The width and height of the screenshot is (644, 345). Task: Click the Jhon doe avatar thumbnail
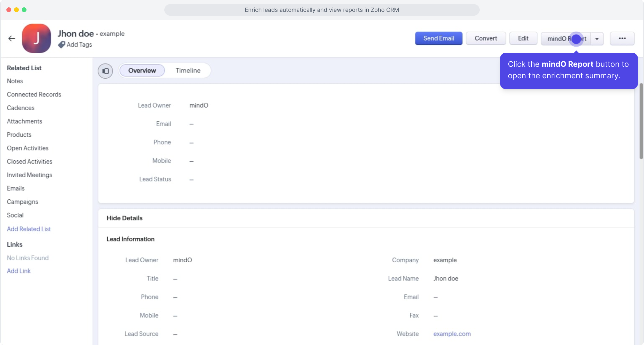click(36, 38)
